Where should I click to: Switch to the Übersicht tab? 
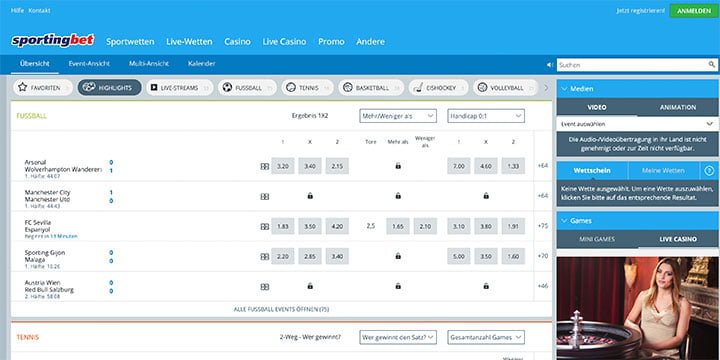click(35, 64)
